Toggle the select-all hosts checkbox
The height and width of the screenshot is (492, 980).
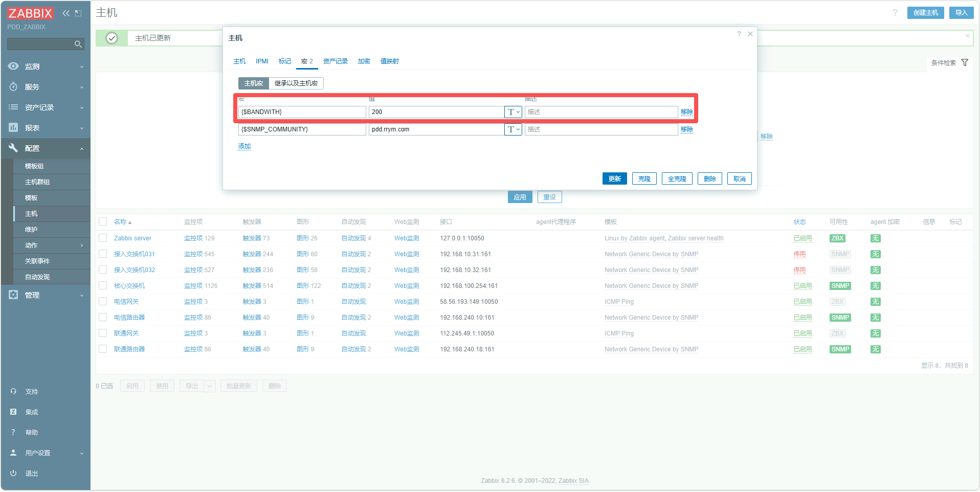[x=103, y=222]
